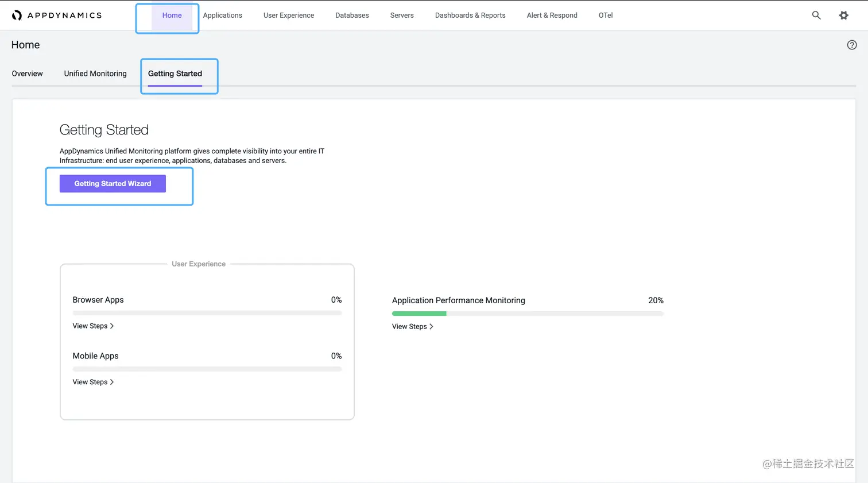Viewport: 868px width, 483px height.
Task: Open the Servers menu
Action: [x=402, y=16]
